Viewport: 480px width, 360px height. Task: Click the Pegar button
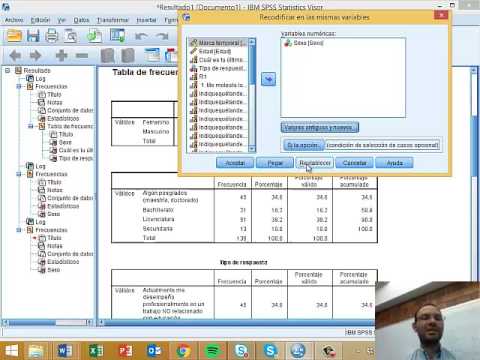coord(275,163)
